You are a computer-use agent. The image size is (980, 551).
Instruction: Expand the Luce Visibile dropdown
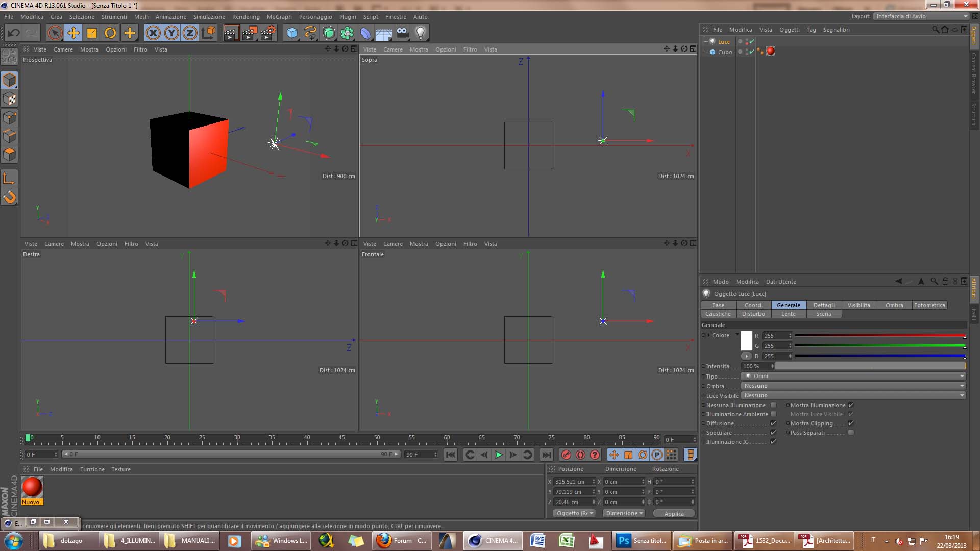(x=853, y=395)
